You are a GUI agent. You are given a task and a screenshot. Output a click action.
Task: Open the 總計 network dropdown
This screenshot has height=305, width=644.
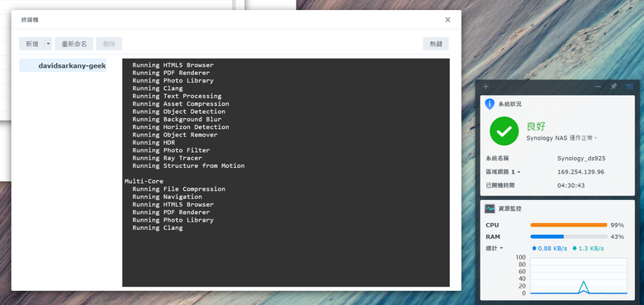[x=494, y=248]
